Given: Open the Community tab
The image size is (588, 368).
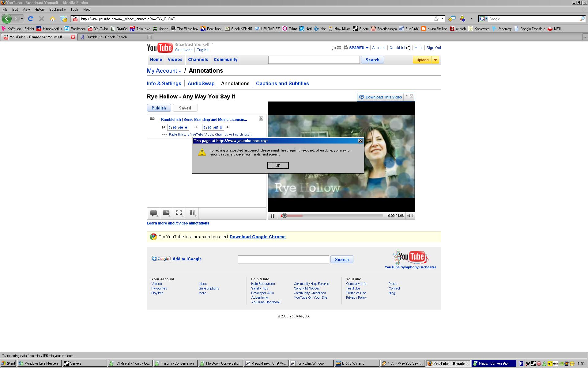Looking at the screenshot, I should point(225,59).
